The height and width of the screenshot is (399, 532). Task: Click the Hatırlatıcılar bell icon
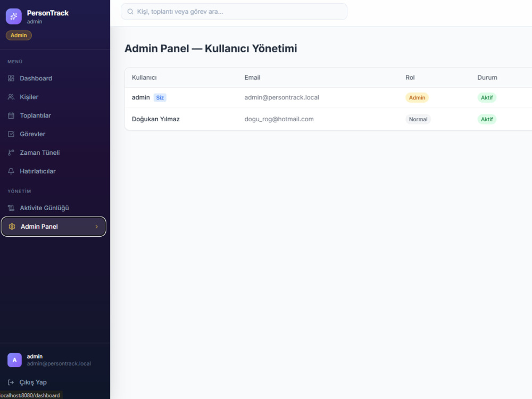click(x=11, y=171)
